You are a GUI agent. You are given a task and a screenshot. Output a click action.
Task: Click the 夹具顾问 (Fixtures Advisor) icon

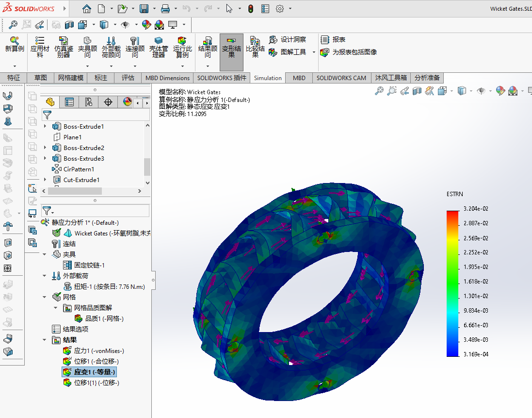click(87, 47)
